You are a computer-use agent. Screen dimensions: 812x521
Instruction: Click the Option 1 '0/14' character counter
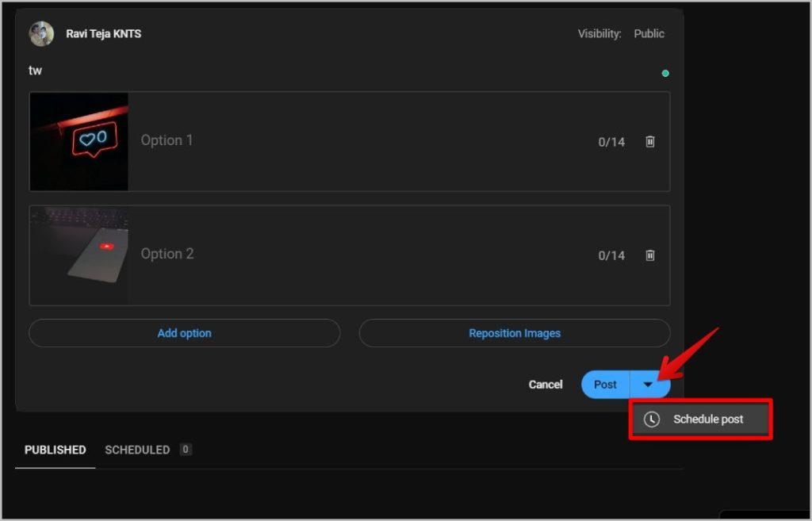pos(611,142)
